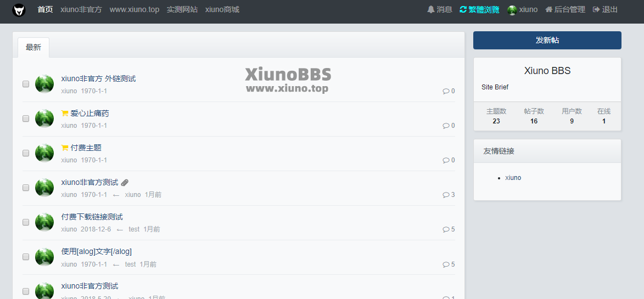Open thread xiuno非官方 外链测试
Viewport: 644px width, 299px height.
pos(99,79)
